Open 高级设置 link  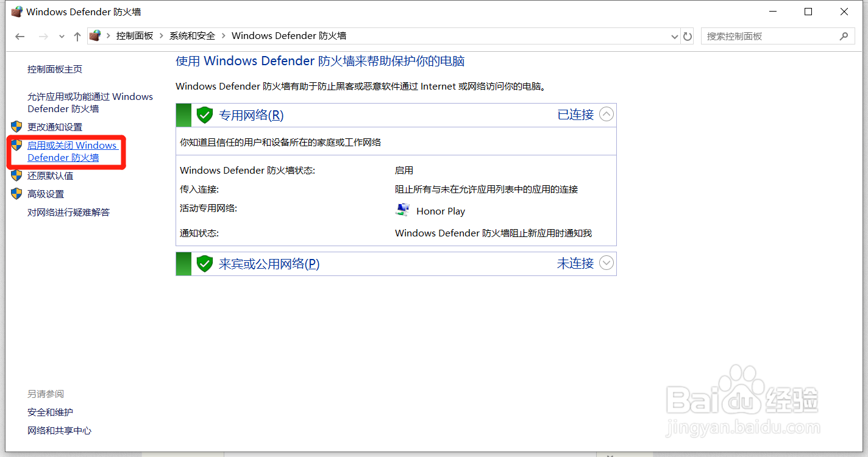[x=46, y=194]
